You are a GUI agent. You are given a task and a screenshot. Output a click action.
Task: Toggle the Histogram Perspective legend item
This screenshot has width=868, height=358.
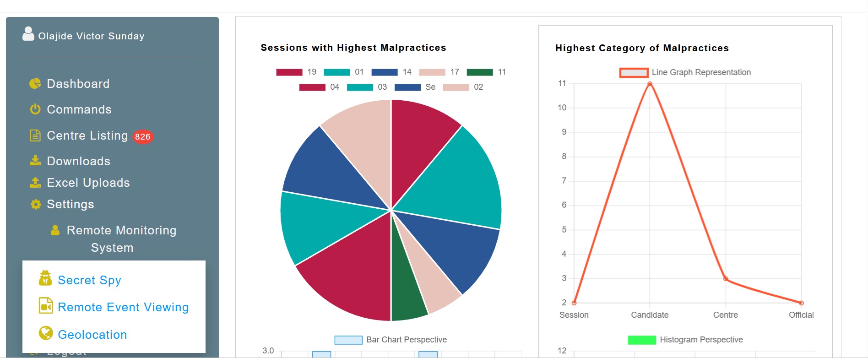[685, 340]
